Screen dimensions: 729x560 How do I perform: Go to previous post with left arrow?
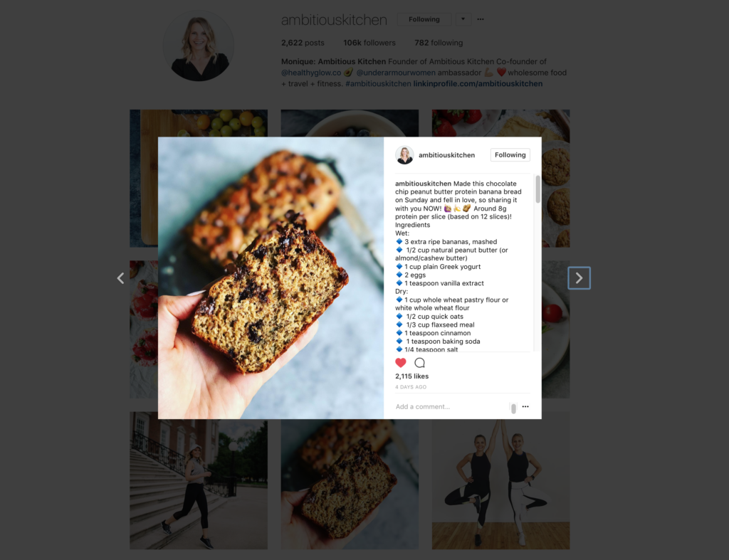[x=120, y=278]
